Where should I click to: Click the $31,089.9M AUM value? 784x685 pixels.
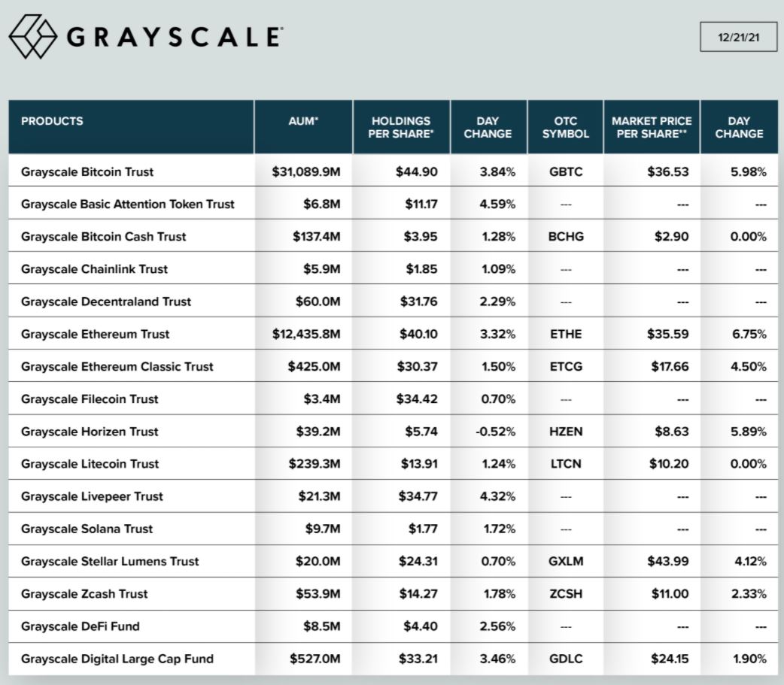pos(306,172)
